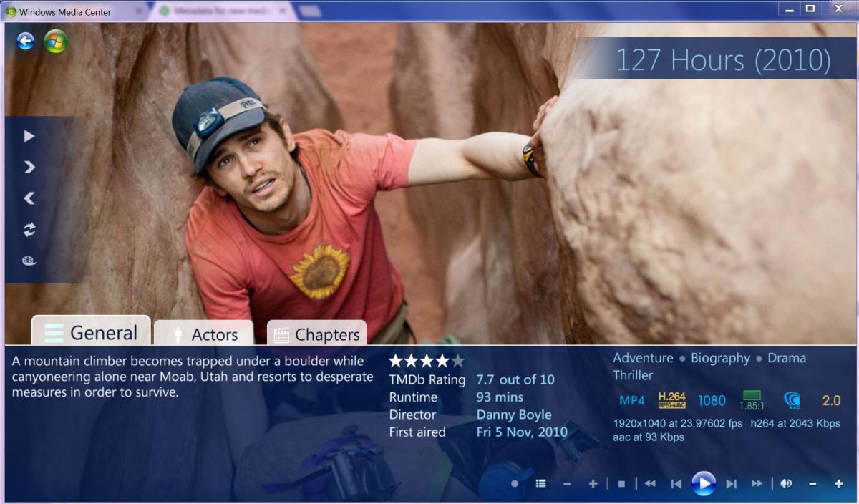Rewind using the double-left arrows
The width and height of the screenshot is (859, 504).
pyautogui.click(x=650, y=484)
